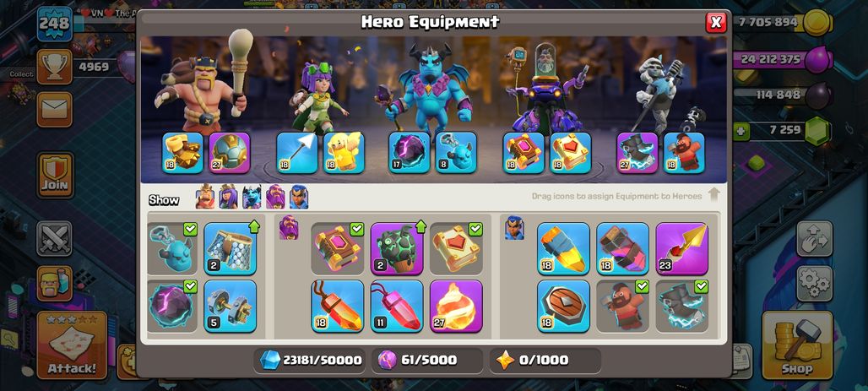Toggle the checked Hog Rider Puppet equipment
The height and width of the screenshot is (391, 868).
tap(622, 306)
